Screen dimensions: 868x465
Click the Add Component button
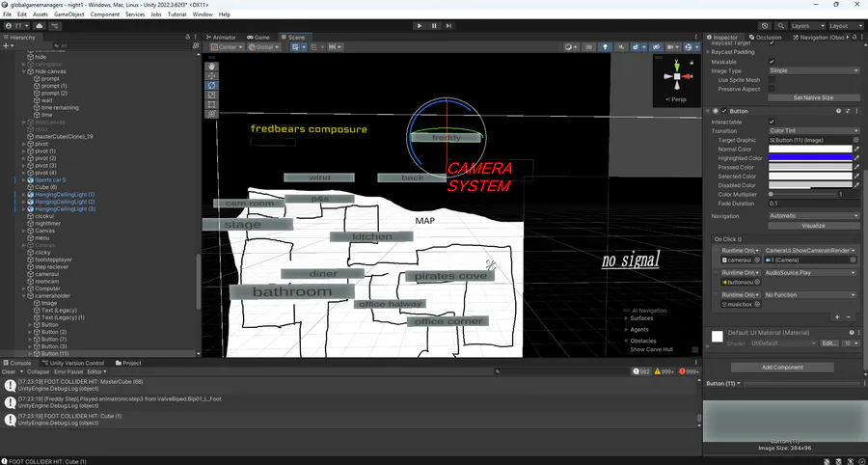781,367
